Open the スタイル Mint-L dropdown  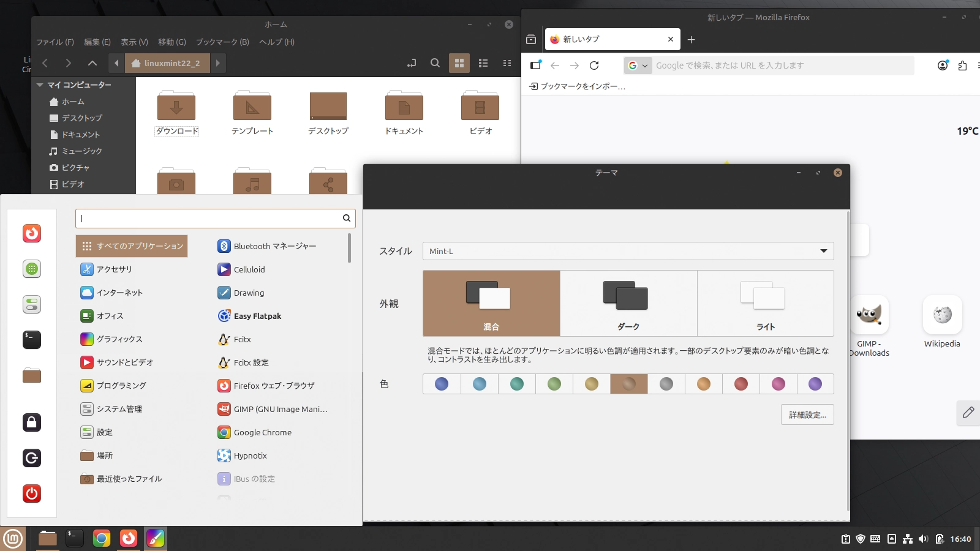coord(628,251)
